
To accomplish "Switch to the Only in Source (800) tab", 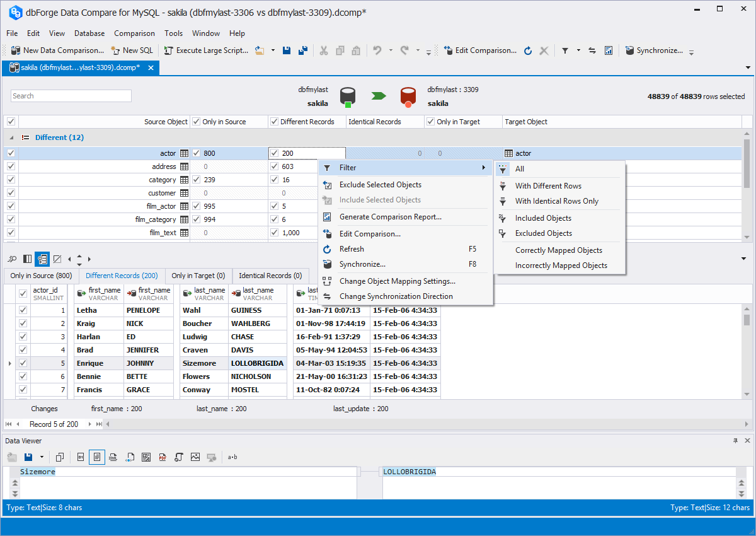I will coord(41,276).
